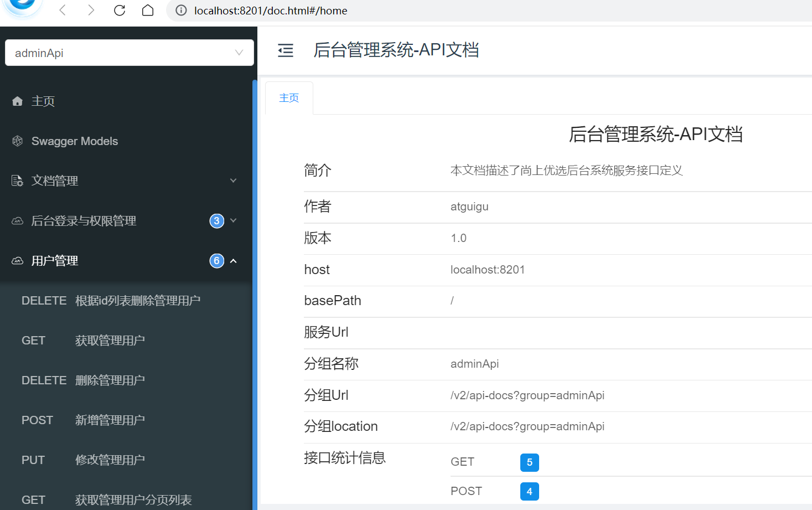Collapse the 用户管理 section chevron

[x=233, y=261]
